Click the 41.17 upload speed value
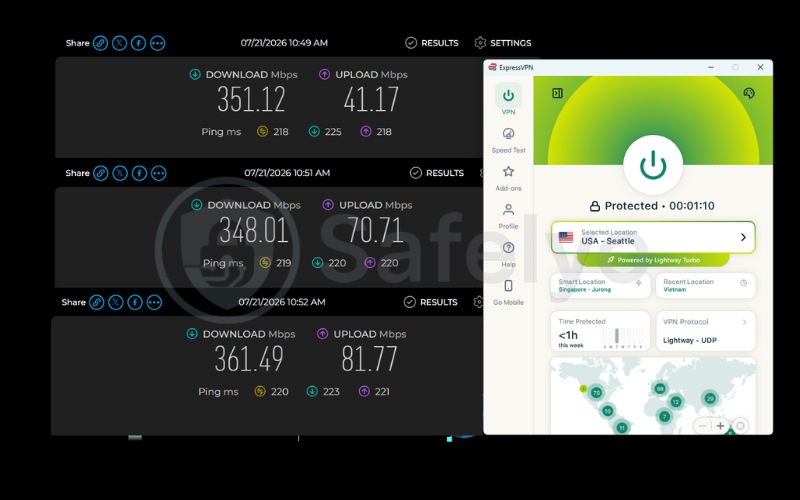The image size is (800, 500). (x=371, y=99)
